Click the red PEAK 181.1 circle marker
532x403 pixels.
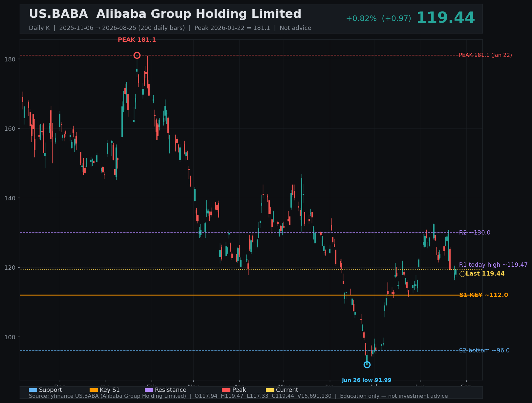tap(137, 55)
